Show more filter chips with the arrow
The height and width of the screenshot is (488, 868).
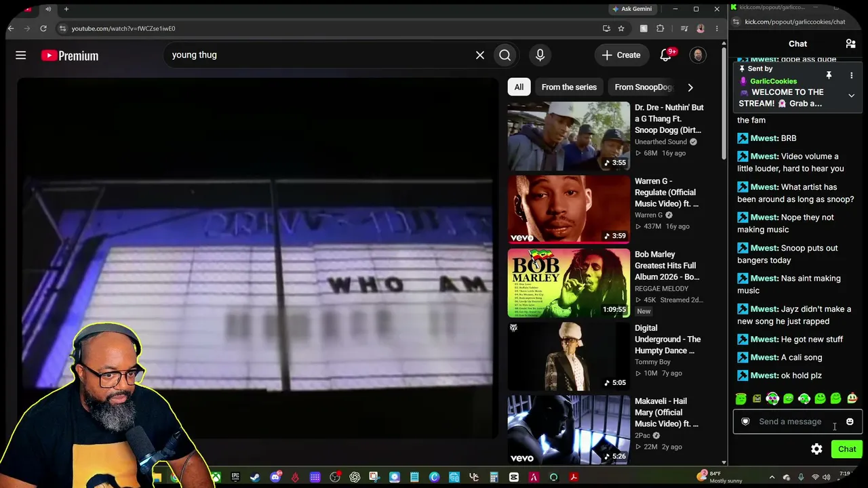click(x=690, y=87)
